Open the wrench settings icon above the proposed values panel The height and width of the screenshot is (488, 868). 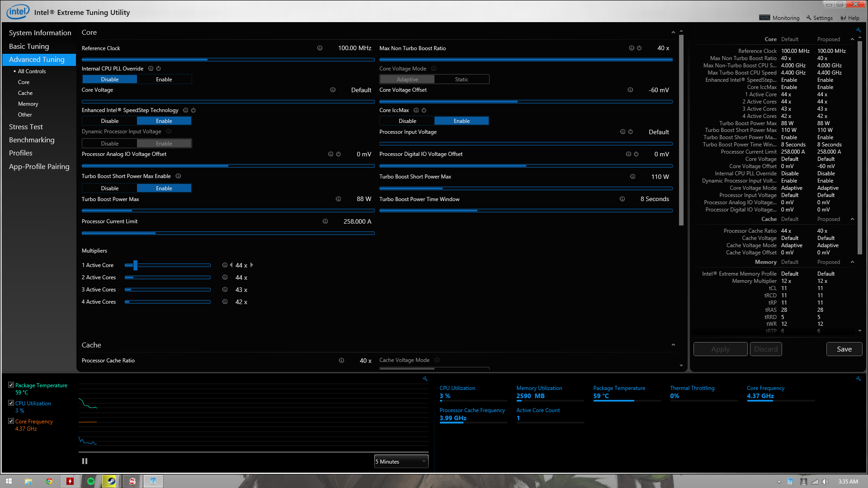[x=858, y=30]
